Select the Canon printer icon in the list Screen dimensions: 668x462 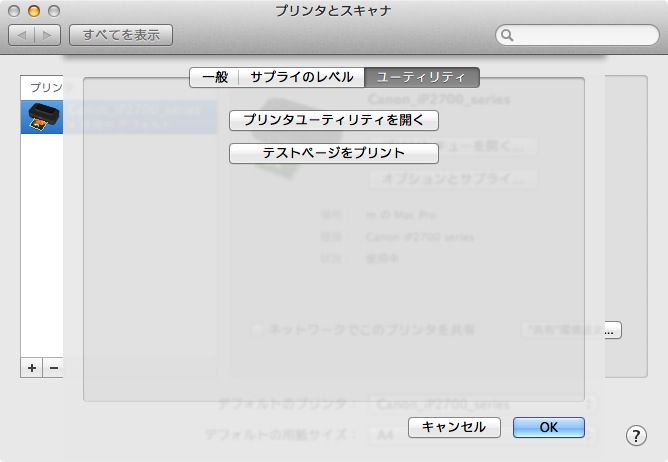pos(41,118)
